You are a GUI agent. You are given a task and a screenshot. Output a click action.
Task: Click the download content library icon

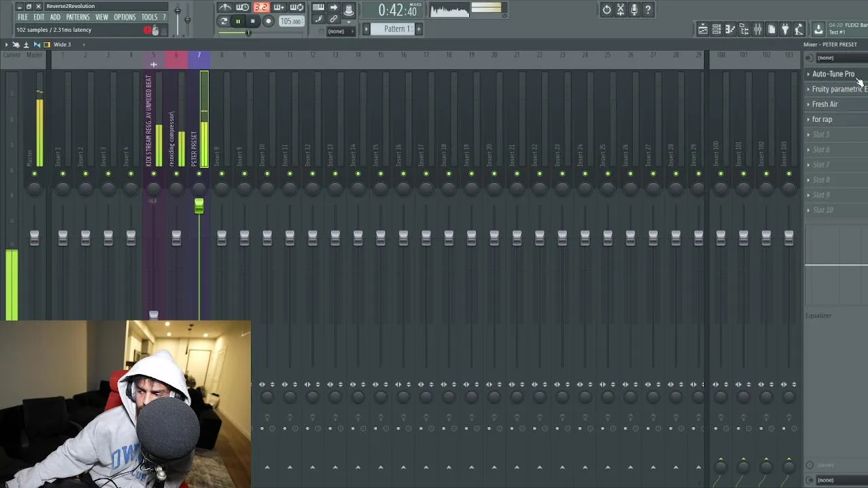[x=818, y=29]
